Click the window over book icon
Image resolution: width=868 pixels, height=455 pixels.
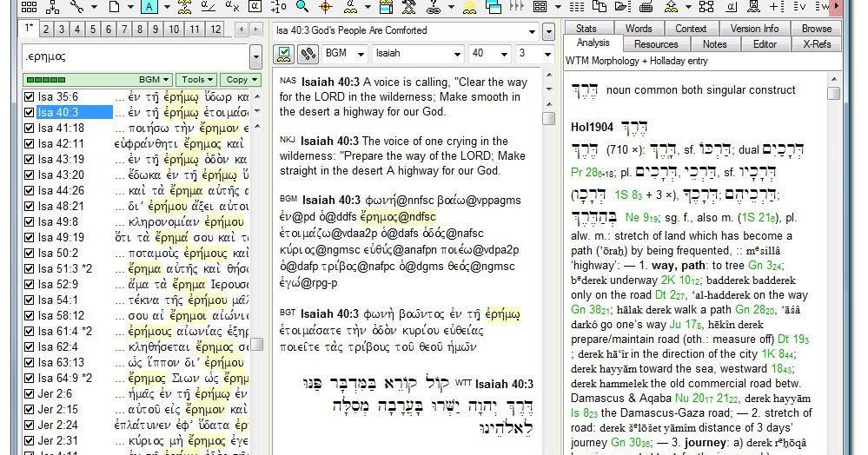pyautogui.click(x=386, y=7)
